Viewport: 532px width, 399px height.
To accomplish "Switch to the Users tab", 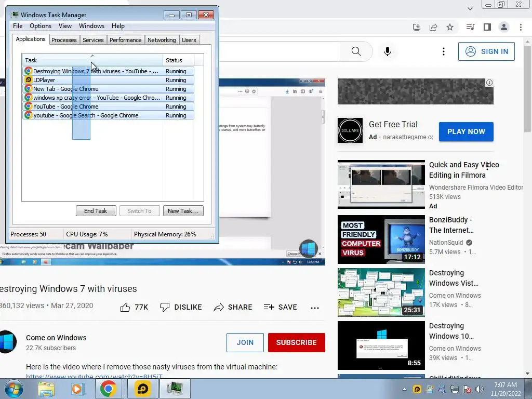I will coord(189,40).
